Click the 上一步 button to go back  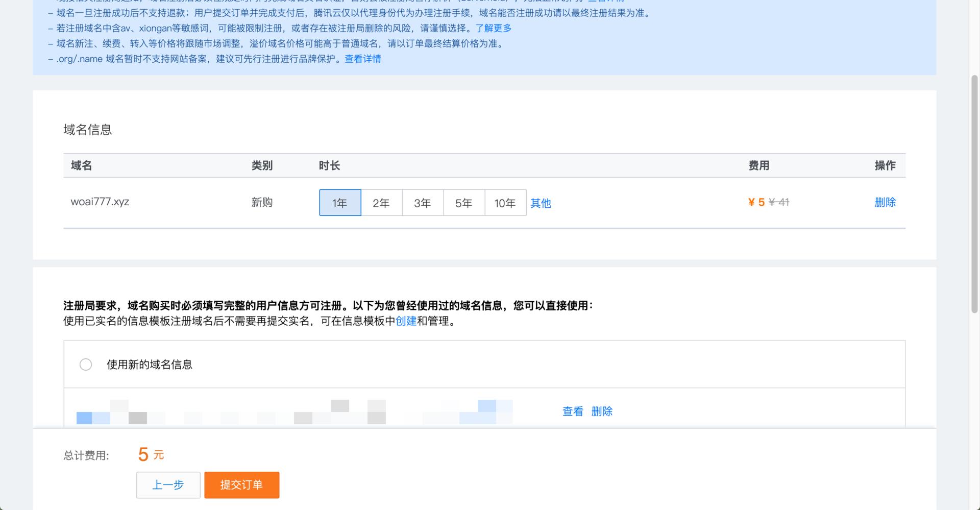[x=168, y=485]
